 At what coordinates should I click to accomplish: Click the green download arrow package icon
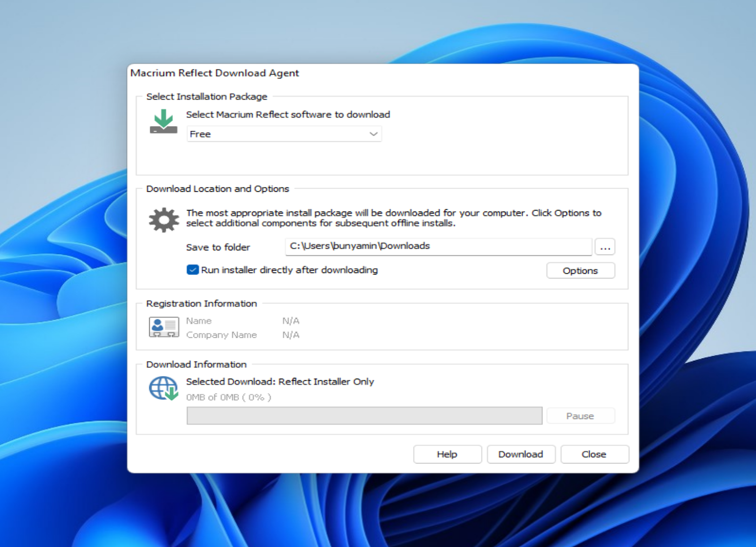pyautogui.click(x=163, y=121)
